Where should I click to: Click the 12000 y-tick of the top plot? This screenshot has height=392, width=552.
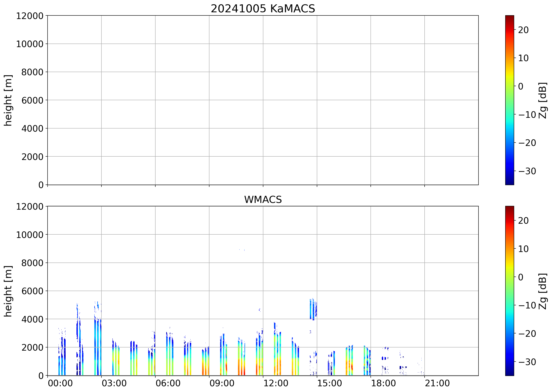[x=30, y=16]
